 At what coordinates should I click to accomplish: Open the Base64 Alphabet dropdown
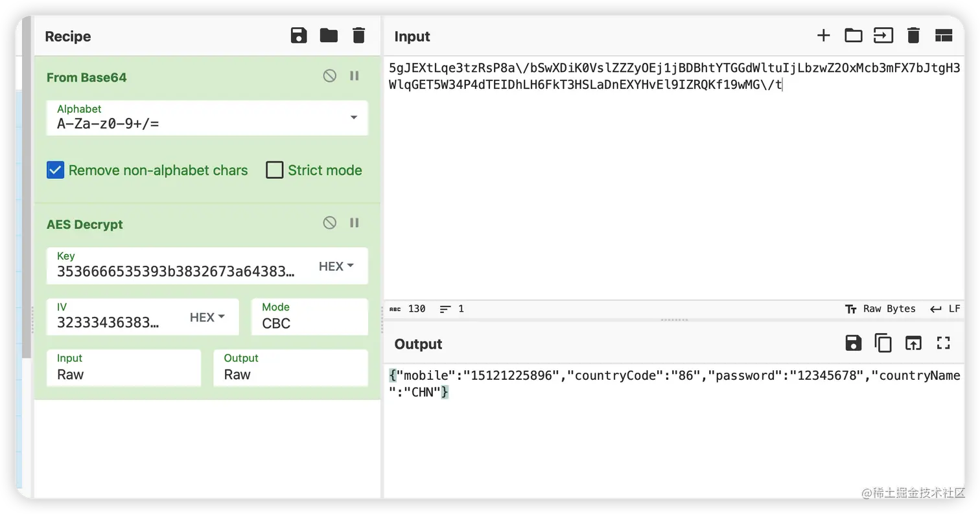pos(354,118)
